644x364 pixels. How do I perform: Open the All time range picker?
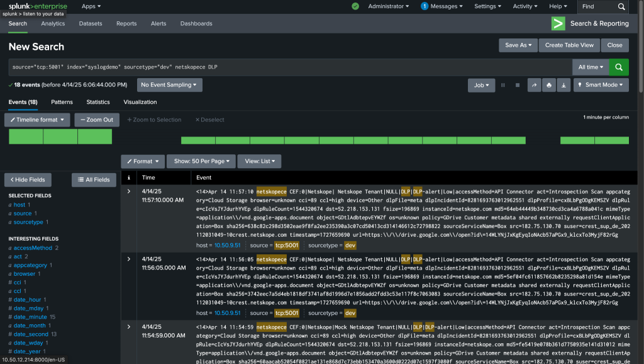591,67
